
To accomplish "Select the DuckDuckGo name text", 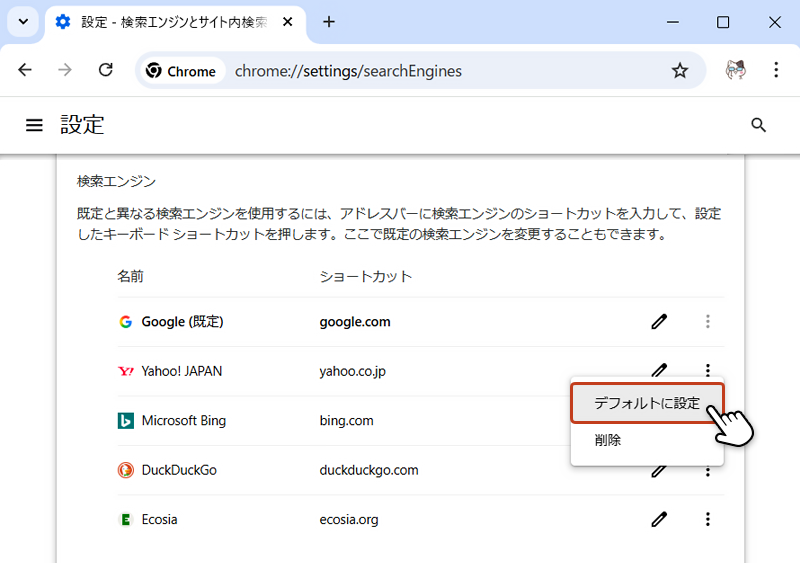I will pyautogui.click(x=179, y=470).
